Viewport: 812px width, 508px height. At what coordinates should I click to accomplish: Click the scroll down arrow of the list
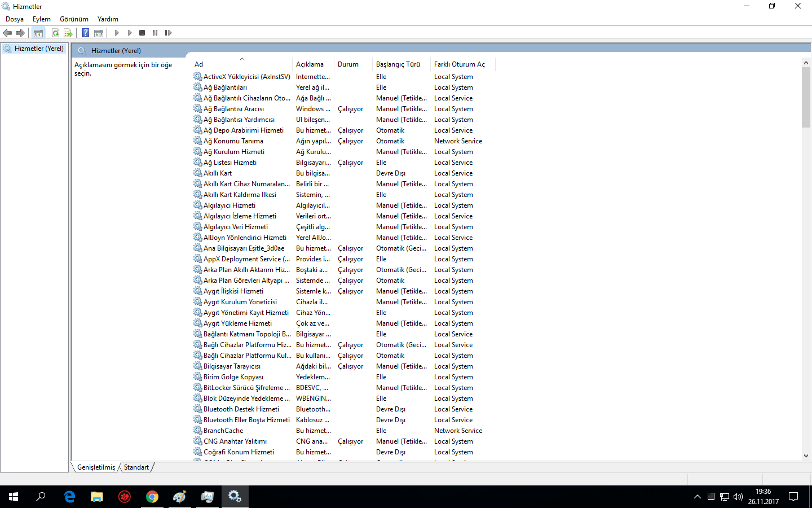[806, 456]
